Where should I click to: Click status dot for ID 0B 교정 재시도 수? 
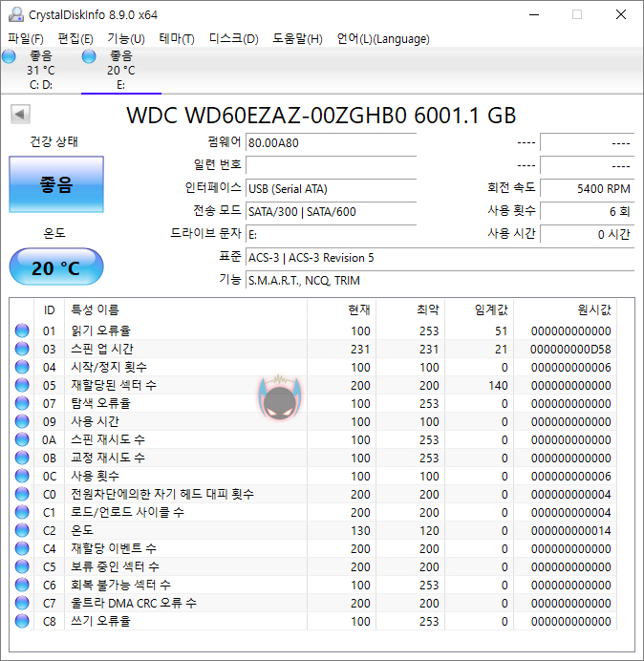pyautogui.click(x=22, y=458)
